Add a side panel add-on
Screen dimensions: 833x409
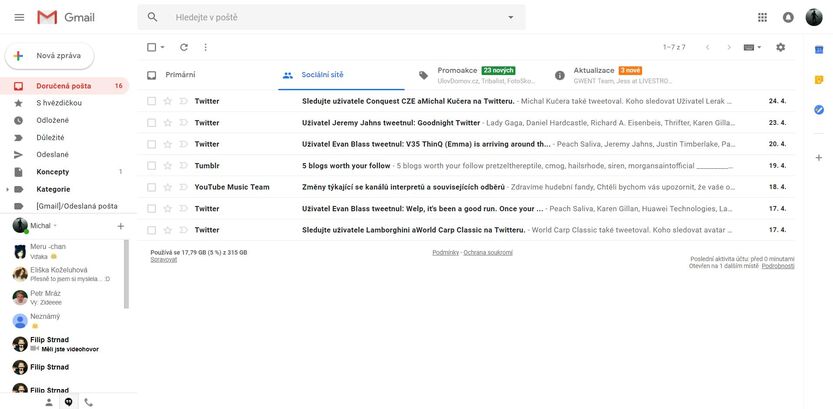819,158
